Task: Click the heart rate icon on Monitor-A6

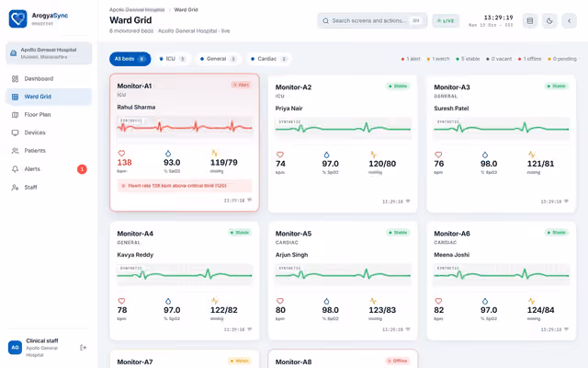Action: [438, 301]
